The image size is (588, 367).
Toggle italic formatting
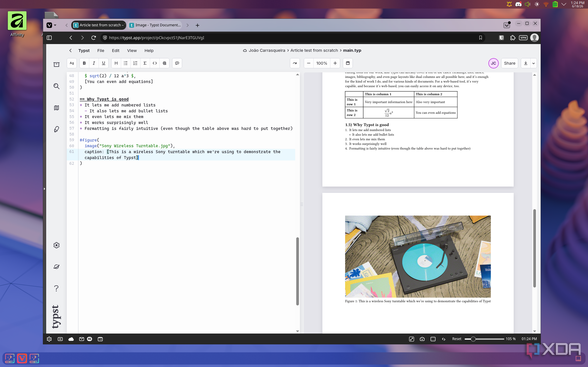94,63
